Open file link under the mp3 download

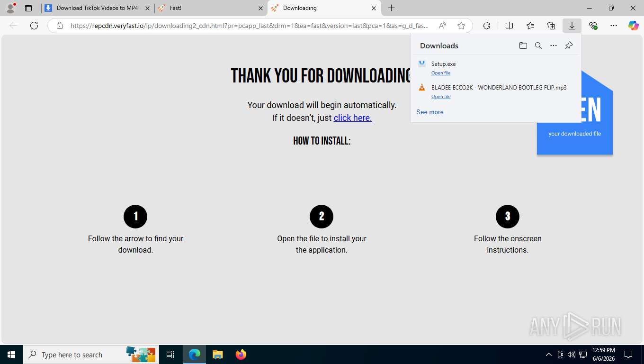pyautogui.click(x=441, y=97)
